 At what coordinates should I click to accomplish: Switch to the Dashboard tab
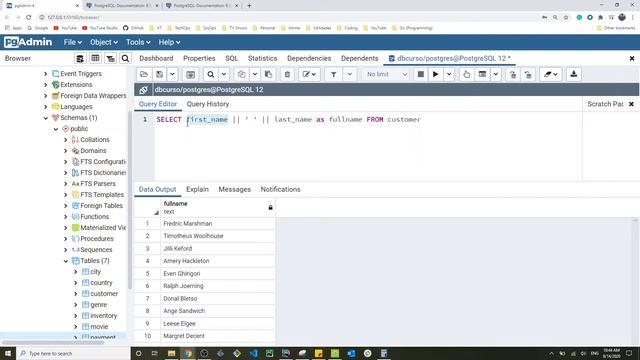pyautogui.click(x=156, y=58)
